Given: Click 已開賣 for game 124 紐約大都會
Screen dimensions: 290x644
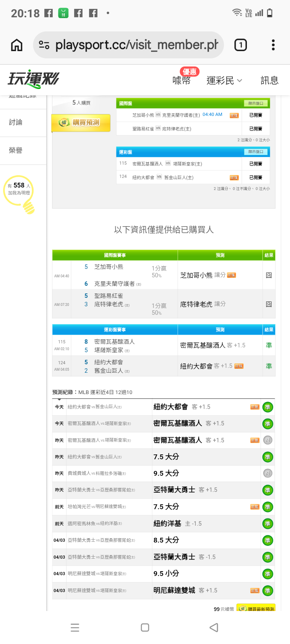Looking at the screenshot, I should 256,178.
